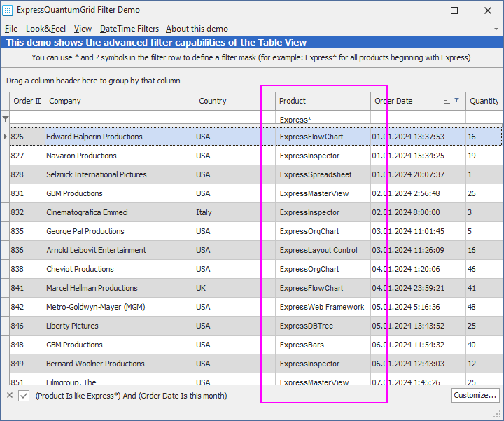Click the Order ID column header
Screen dimensions: 504x421
pos(27,101)
